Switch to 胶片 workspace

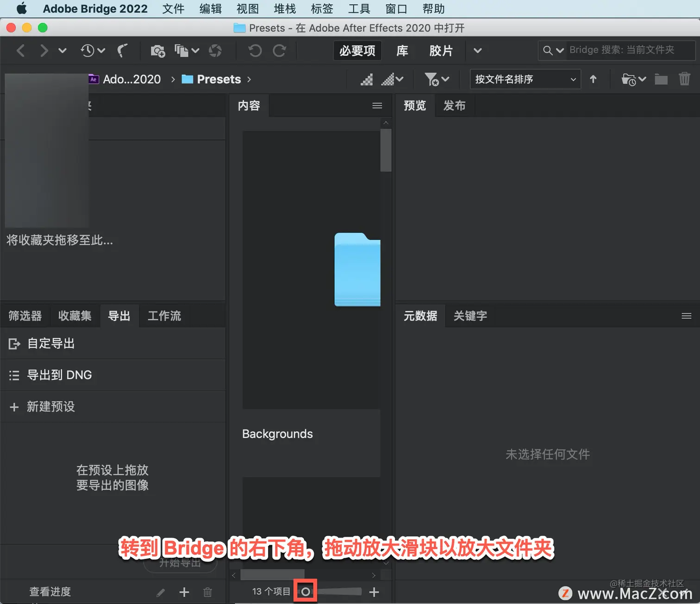coord(441,50)
